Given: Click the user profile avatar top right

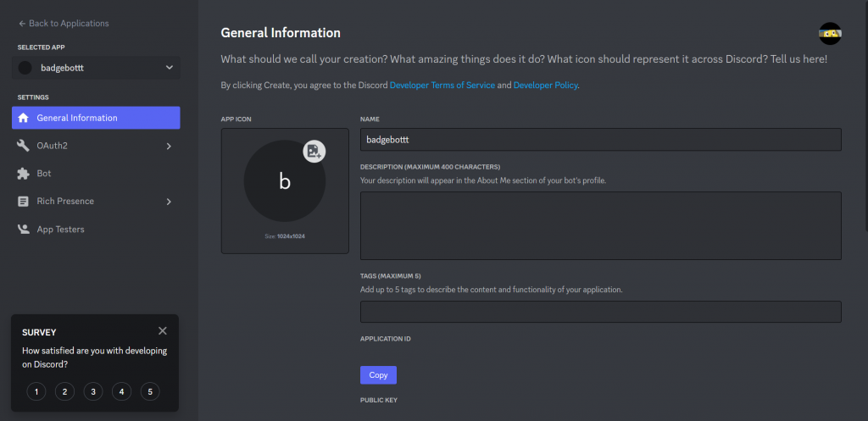Looking at the screenshot, I should pyautogui.click(x=831, y=34).
